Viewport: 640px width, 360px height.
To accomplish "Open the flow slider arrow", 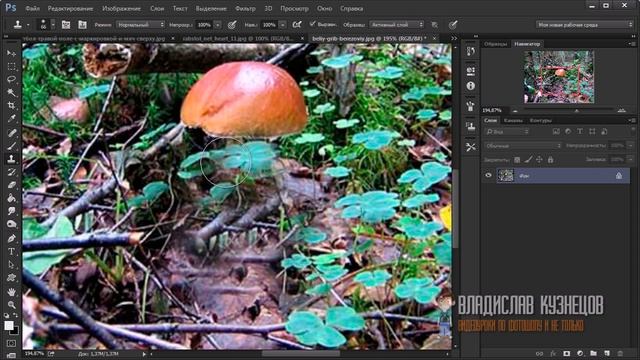I will 282,25.
